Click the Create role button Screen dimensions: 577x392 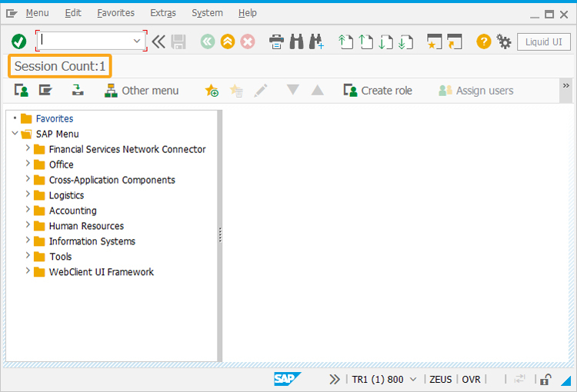378,91
